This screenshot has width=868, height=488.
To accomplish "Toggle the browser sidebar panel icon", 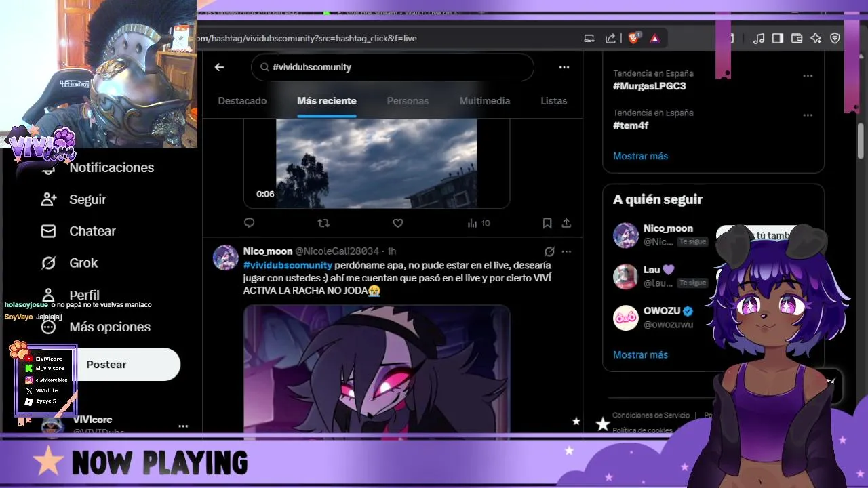I will click(778, 39).
